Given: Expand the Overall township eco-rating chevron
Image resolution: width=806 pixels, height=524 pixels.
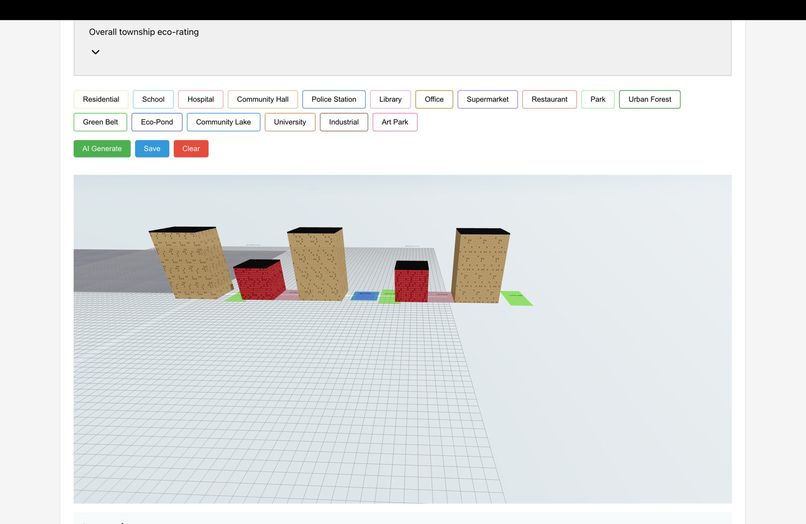Looking at the screenshot, I should pyautogui.click(x=96, y=52).
